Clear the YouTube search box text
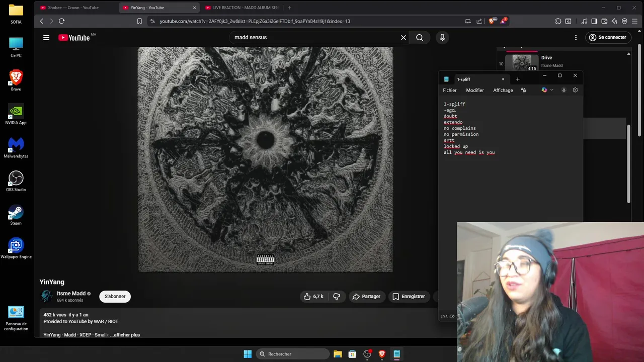This screenshot has width=644, height=362. point(404,37)
